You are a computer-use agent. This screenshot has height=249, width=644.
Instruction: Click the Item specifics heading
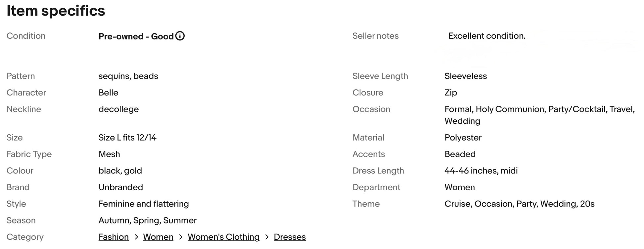tap(56, 11)
